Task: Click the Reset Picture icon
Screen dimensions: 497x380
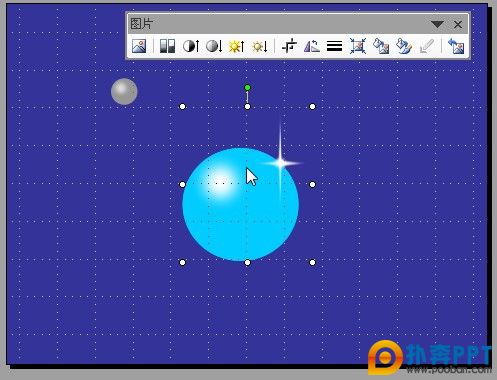Action: 456,46
